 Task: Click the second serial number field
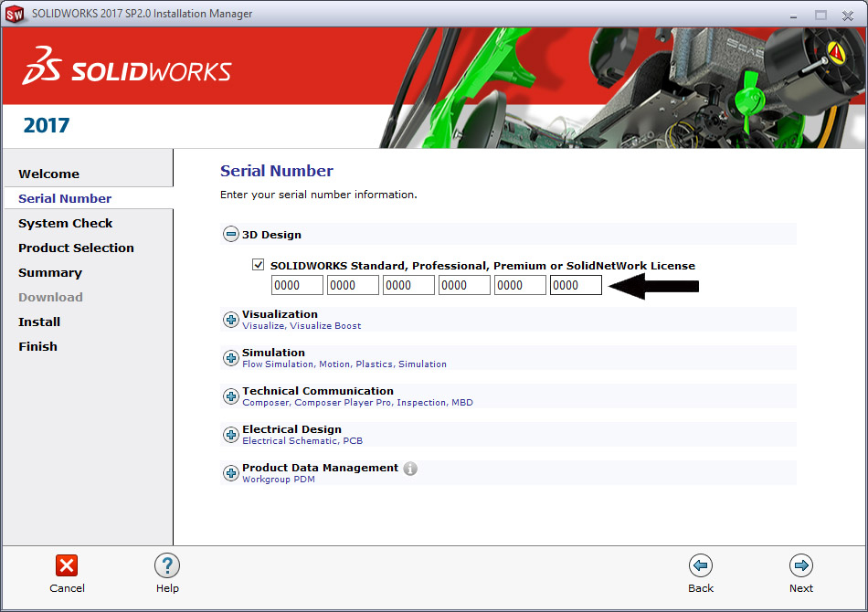coord(354,285)
